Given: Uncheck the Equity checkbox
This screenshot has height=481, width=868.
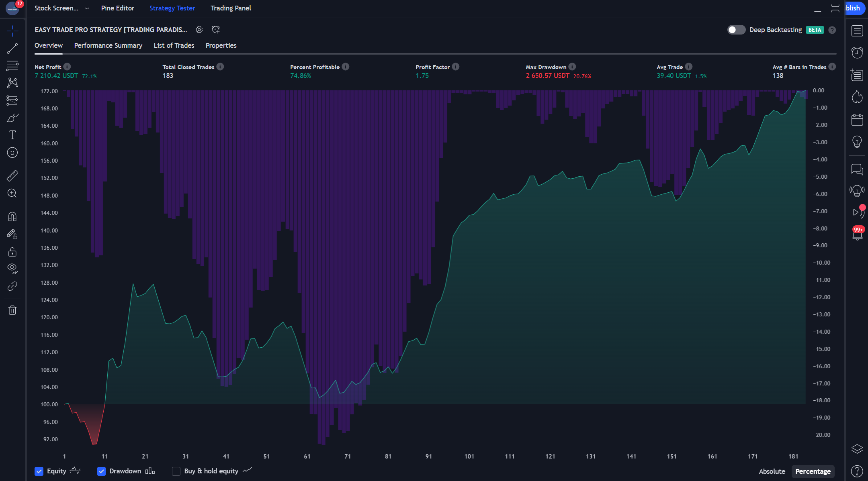Looking at the screenshot, I should (39, 471).
